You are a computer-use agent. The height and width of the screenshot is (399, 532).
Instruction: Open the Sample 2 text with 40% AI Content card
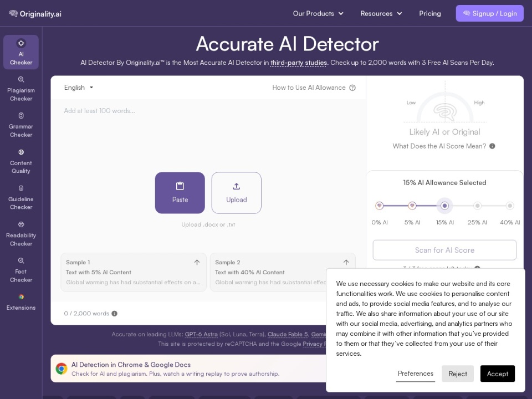282,272
